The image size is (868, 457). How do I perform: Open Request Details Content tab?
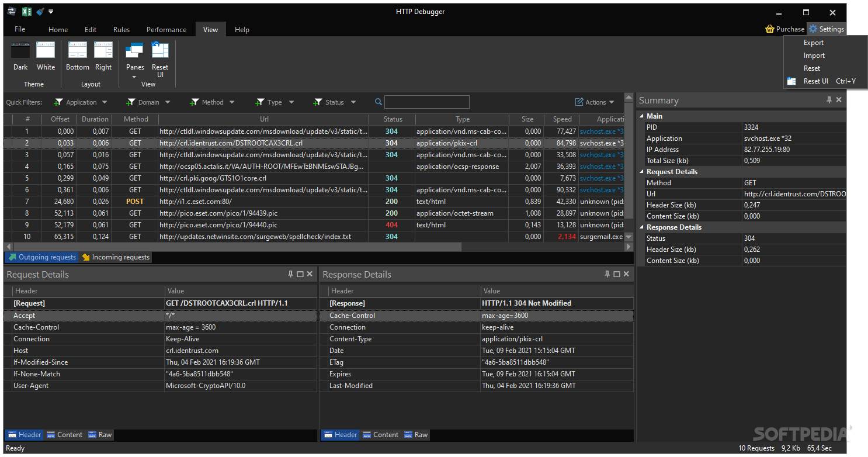65,435
